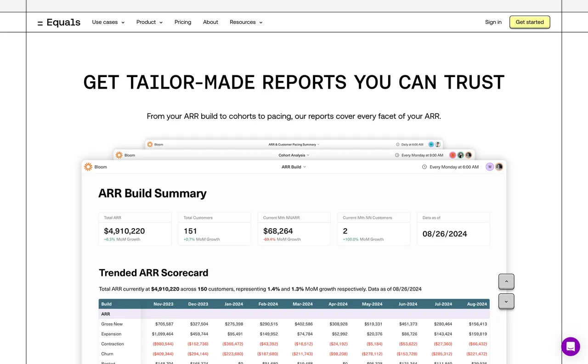The width and height of the screenshot is (588, 364).
Task: Expand the Cohort Analysis title dropdown
Action: [x=308, y=155]
